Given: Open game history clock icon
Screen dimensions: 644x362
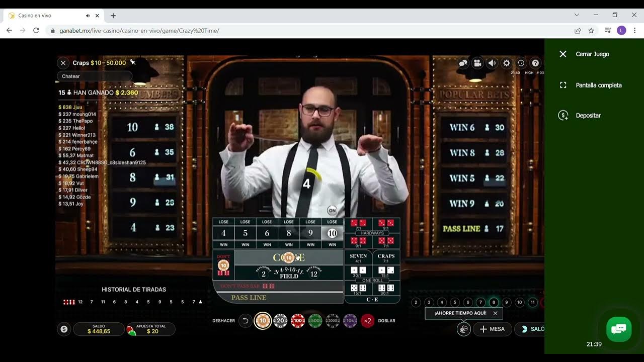Looking at the screenshot, I should [x=521, y=63].
